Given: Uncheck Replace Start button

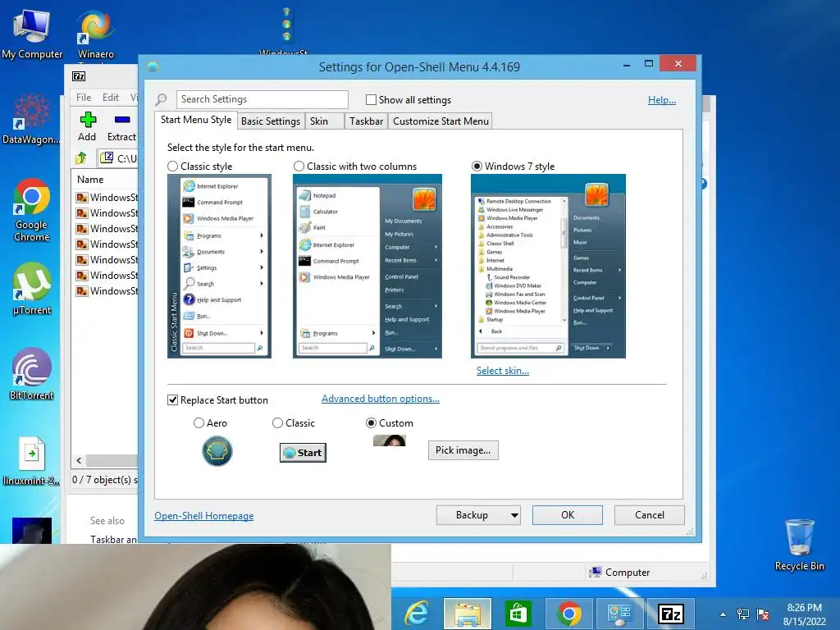Looking at the screenshot, I should pos(172,400).
